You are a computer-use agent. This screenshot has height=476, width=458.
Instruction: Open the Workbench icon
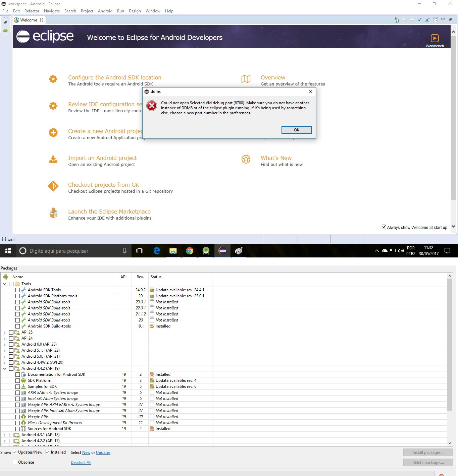coord(435,38)
